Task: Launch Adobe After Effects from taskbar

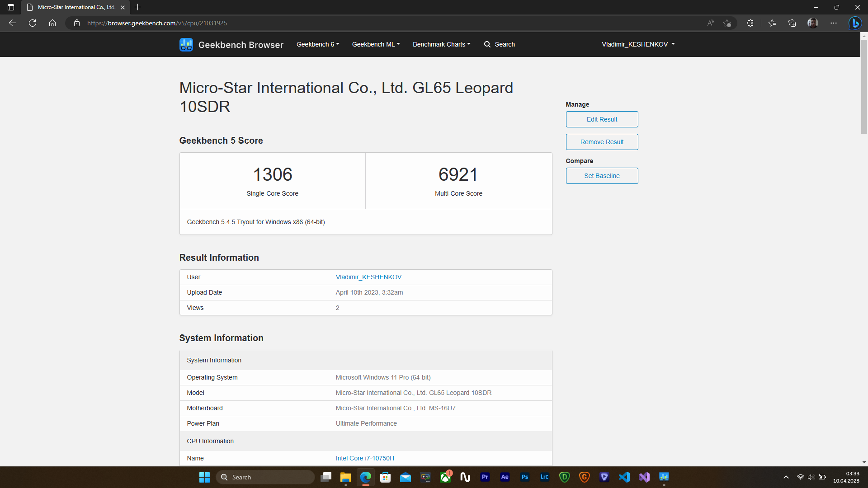Action: (x=505, y=477)
